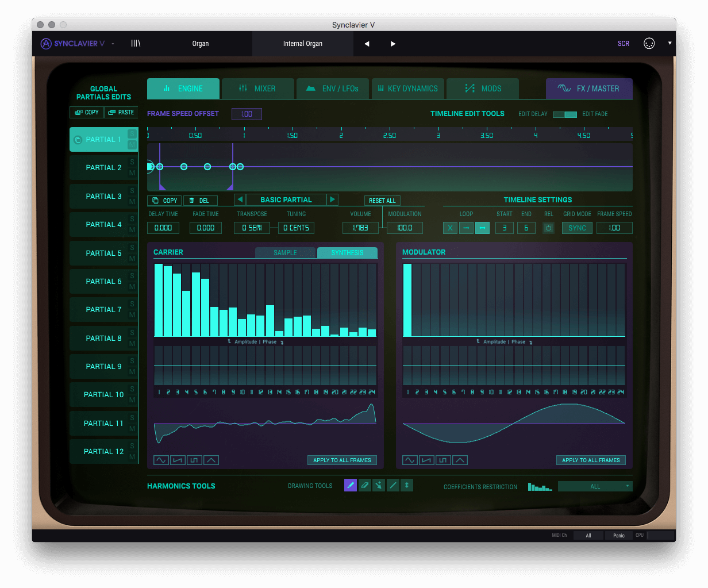Solo Partial 2 with S button

click(132, 162)
